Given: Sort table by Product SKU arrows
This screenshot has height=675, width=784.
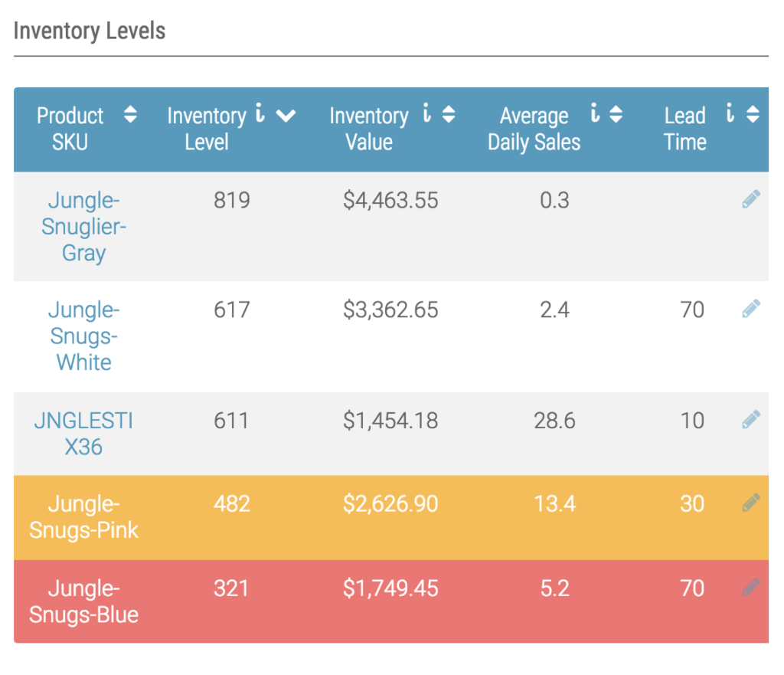Looking at the screenshot, I should click(x=131, y=115).
